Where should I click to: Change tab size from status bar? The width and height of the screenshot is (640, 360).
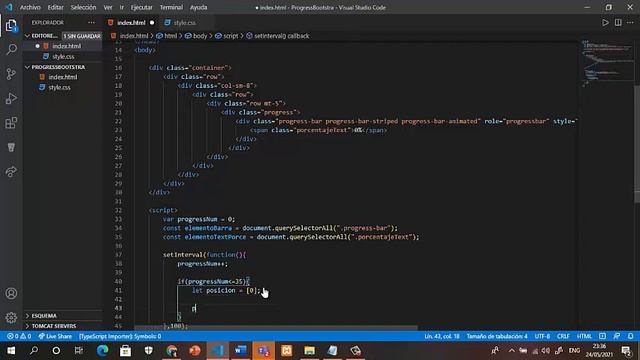tap(497, 336)
